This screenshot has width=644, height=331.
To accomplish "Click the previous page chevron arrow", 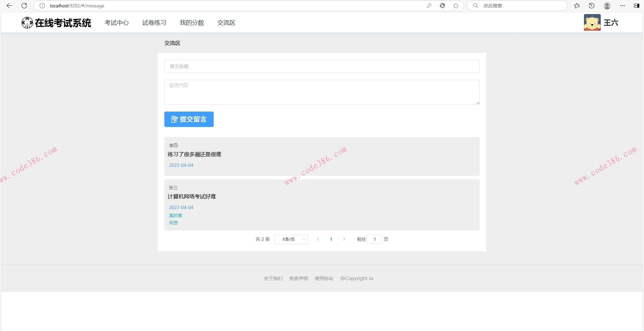I will tap(318, 239).
